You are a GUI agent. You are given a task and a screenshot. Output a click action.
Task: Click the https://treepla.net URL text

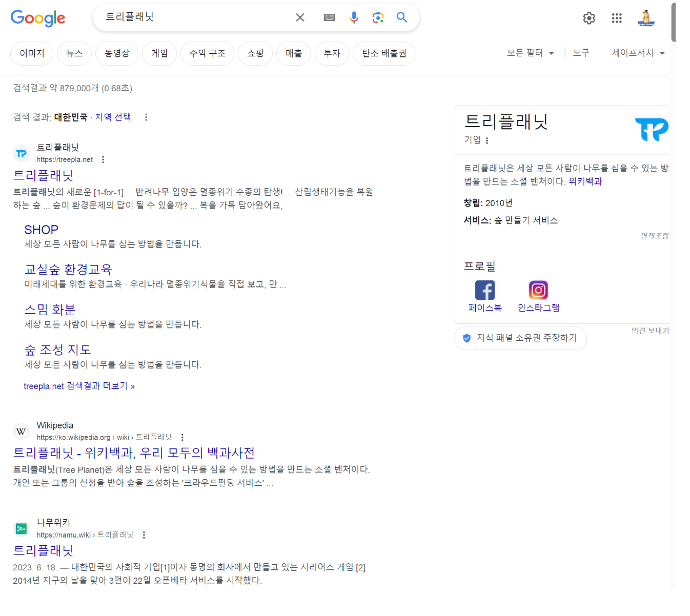pos(65,160)
